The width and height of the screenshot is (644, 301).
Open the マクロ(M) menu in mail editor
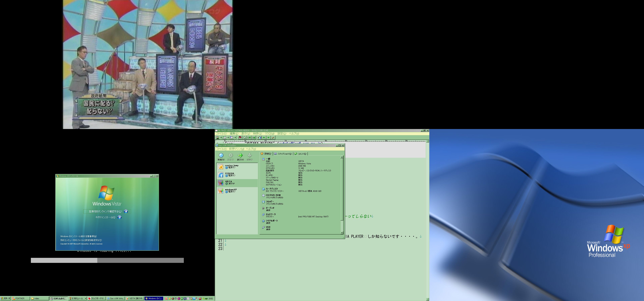(270, 134)
